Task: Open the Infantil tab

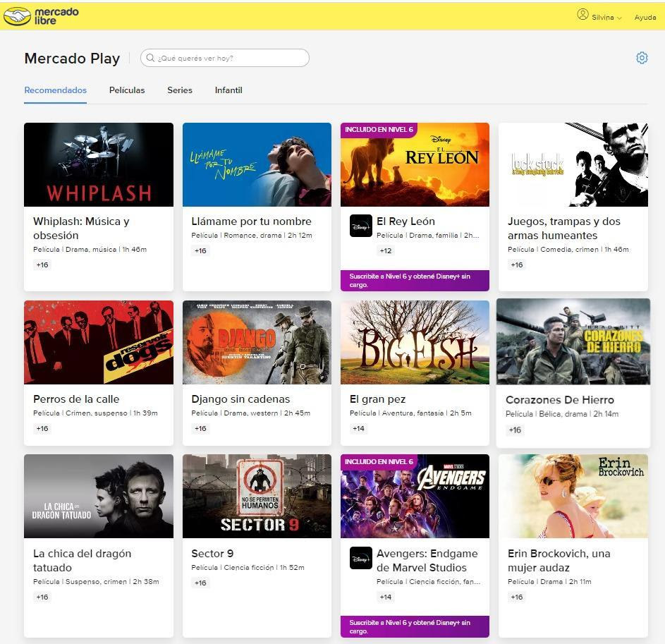Action: coord(228,90)
